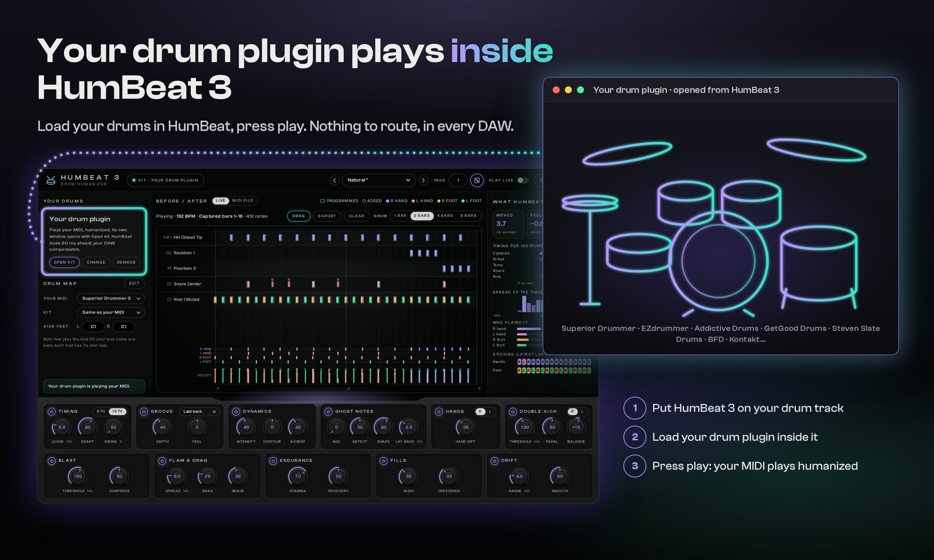Switch on the Play Live toggle
This screenshot has height=560, width=934.
click(522, 180)
